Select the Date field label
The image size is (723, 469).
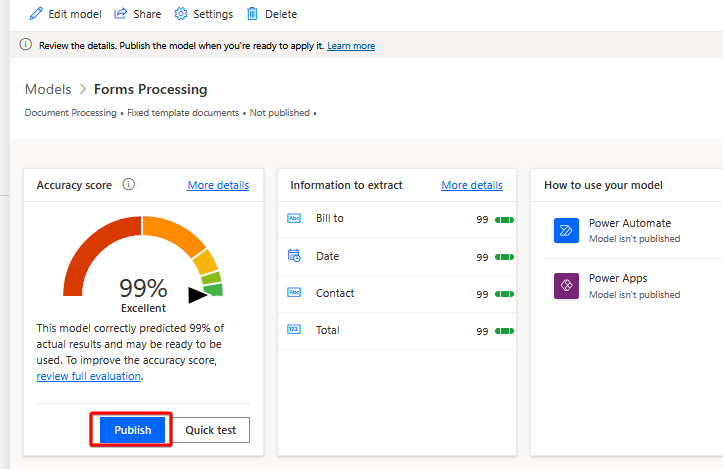(327, 256)
